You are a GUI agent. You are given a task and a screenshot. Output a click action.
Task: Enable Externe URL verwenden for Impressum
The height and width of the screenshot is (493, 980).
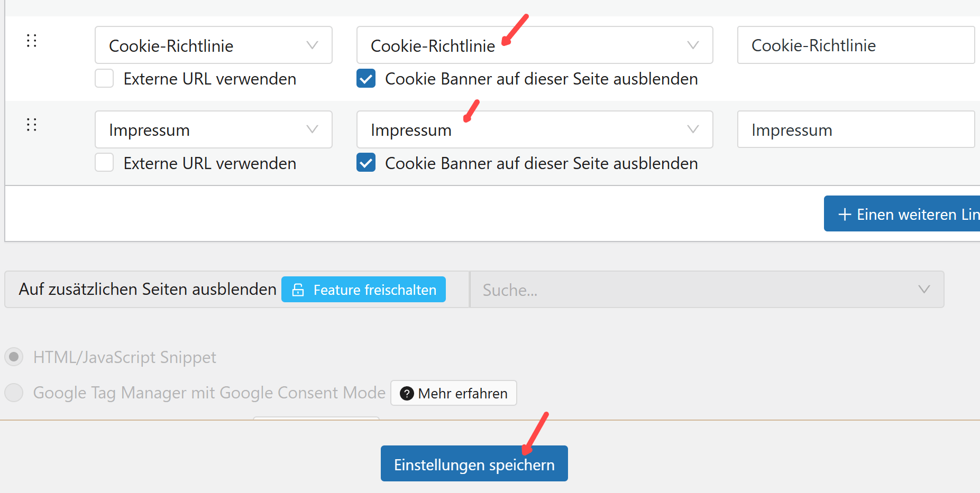[104, 163]
